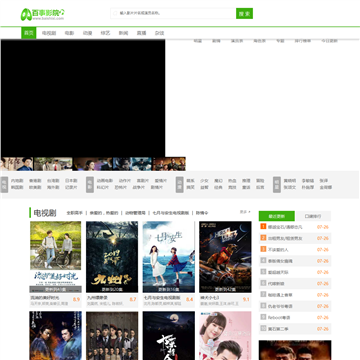Click the green 搜索 search button
Viewport: 360px width, 360px height.
244,13
